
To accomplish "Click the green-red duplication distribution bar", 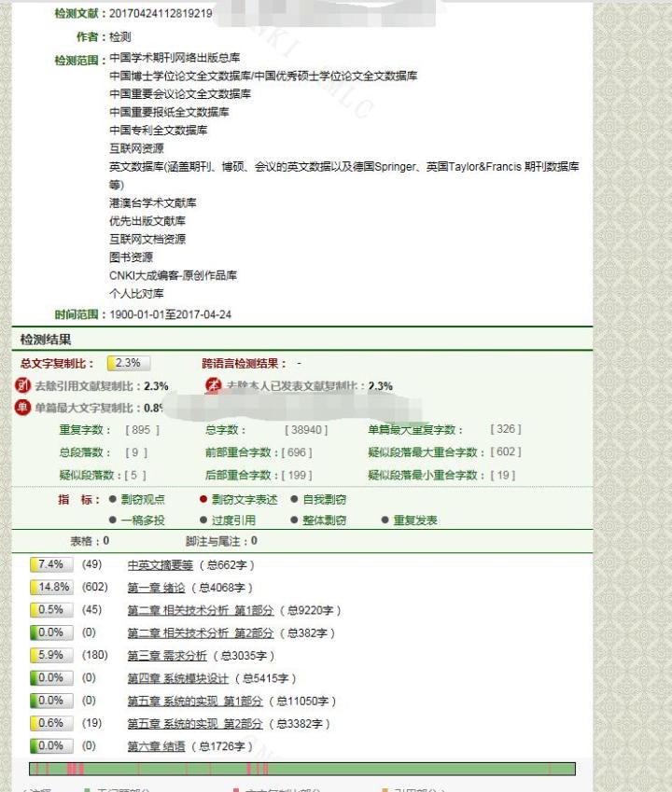I will 302,770.
